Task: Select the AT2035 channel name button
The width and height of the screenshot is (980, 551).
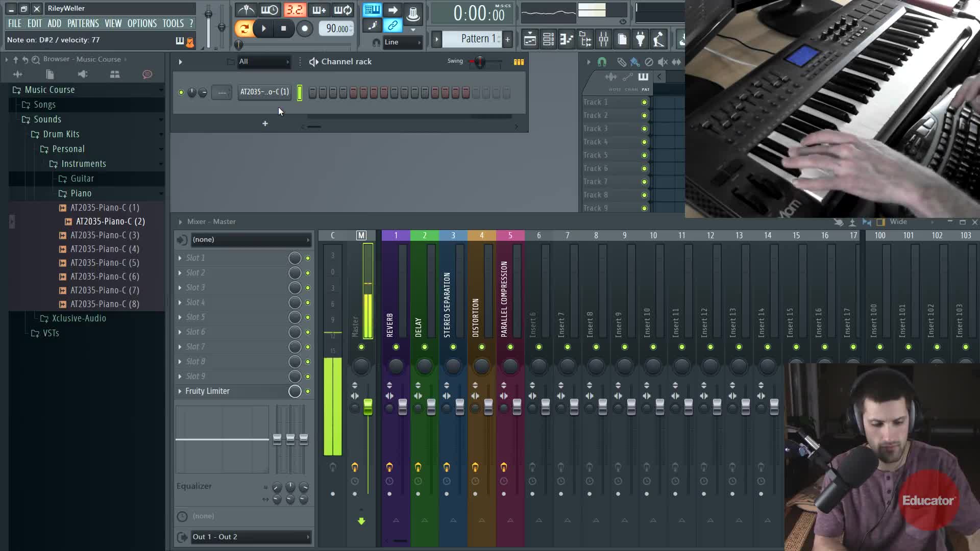Action: point(264,92)
